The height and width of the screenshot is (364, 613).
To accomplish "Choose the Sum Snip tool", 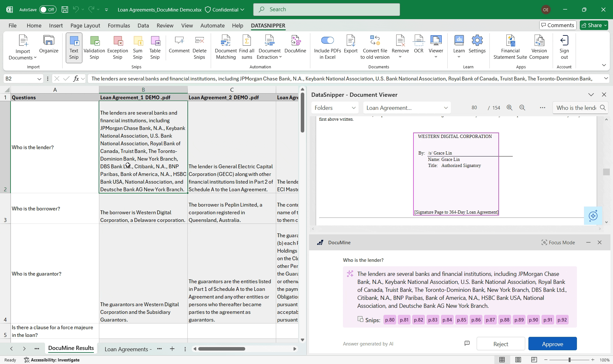I will pyautogui.click(x=138, y=42).
